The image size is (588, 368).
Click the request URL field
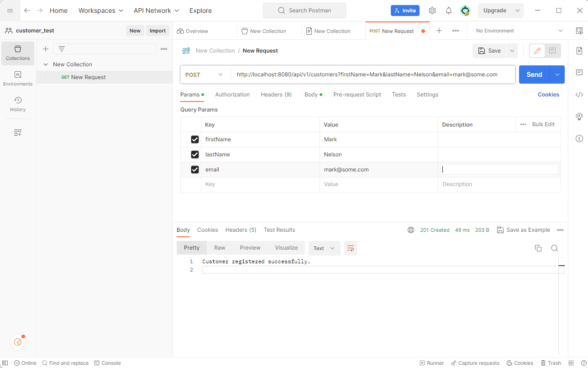373,75
